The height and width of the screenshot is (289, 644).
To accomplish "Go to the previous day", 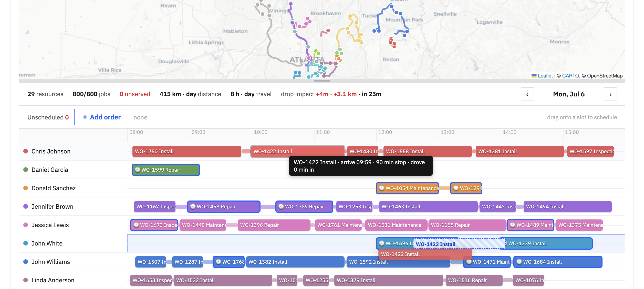I will (x=527, y=94).
